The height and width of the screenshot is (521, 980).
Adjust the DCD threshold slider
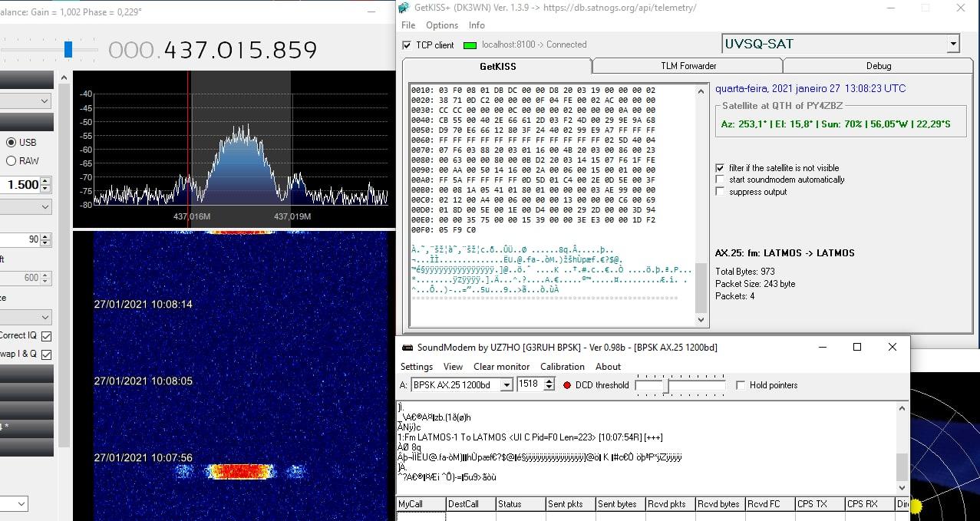pos(665,385)
